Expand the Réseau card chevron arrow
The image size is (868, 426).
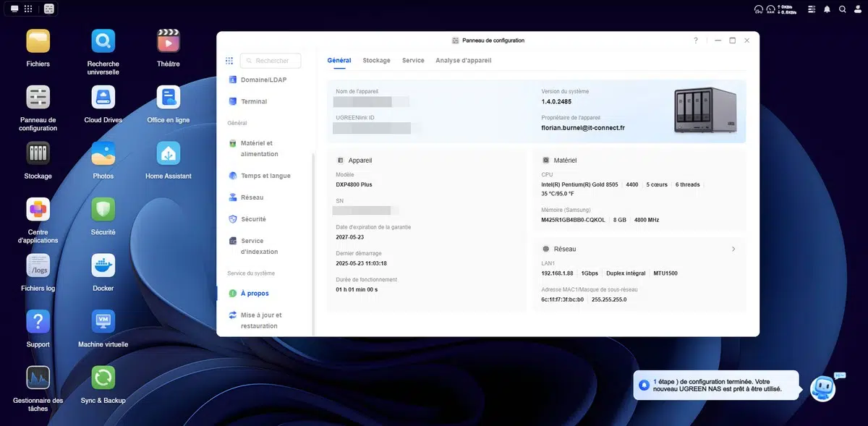(733, 249)
